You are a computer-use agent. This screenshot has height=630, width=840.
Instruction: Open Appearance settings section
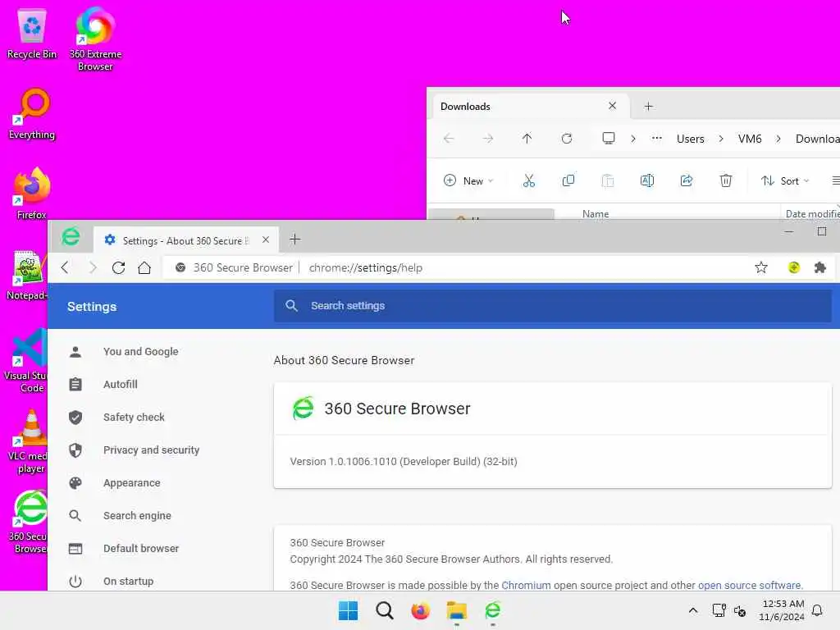tap(131, 482)
